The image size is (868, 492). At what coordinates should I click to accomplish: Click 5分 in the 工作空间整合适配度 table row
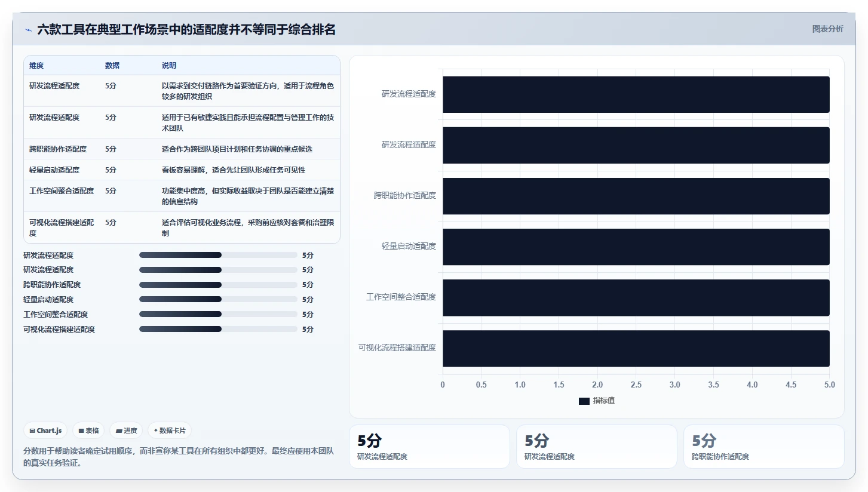click(x=111, y=191)
